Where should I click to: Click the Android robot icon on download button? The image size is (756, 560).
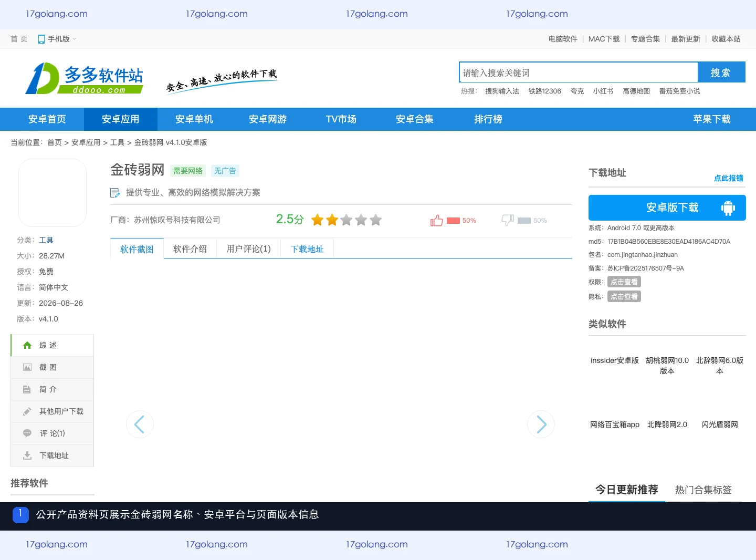pyautogui.click(x=728, y=208)
